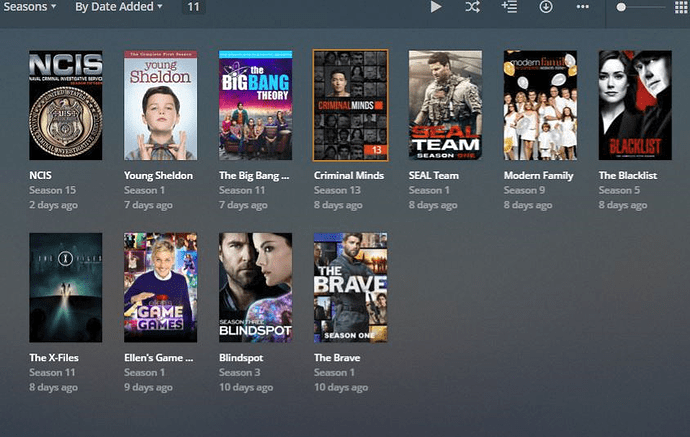690x437 pixels.
Task: Open The Brave poster
Action: point(350,287)
